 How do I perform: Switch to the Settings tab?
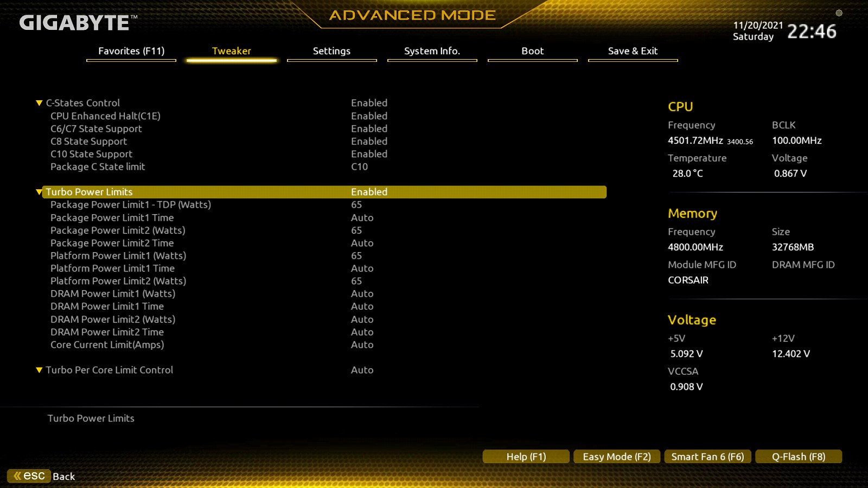pyautogui.click(x=331, y=51)
